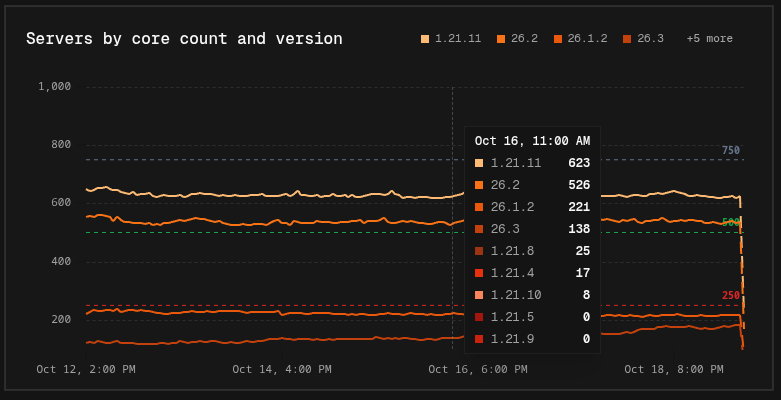Click the 1.21.5 swatch in the tooltip
This screenshot has width=781, height=400.
(479, 317)
